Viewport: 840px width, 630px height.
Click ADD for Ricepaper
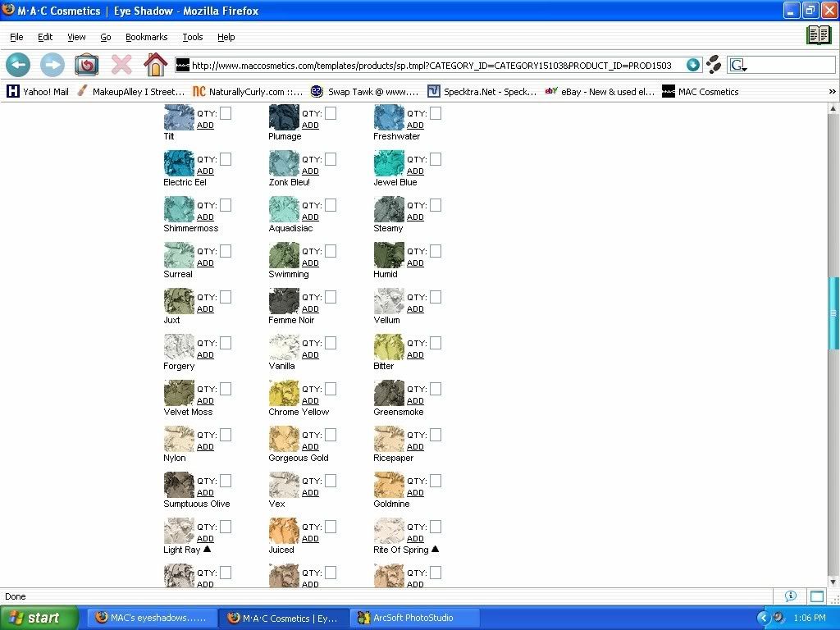[415, 447]
